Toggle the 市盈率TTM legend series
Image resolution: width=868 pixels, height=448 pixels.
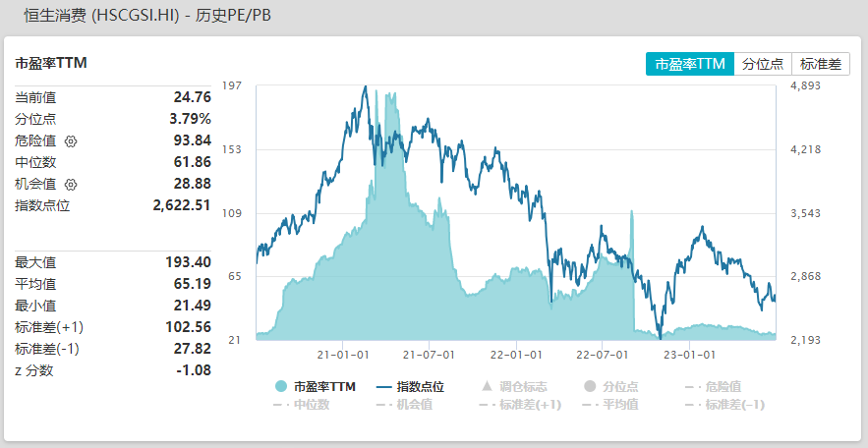(315, 387)
